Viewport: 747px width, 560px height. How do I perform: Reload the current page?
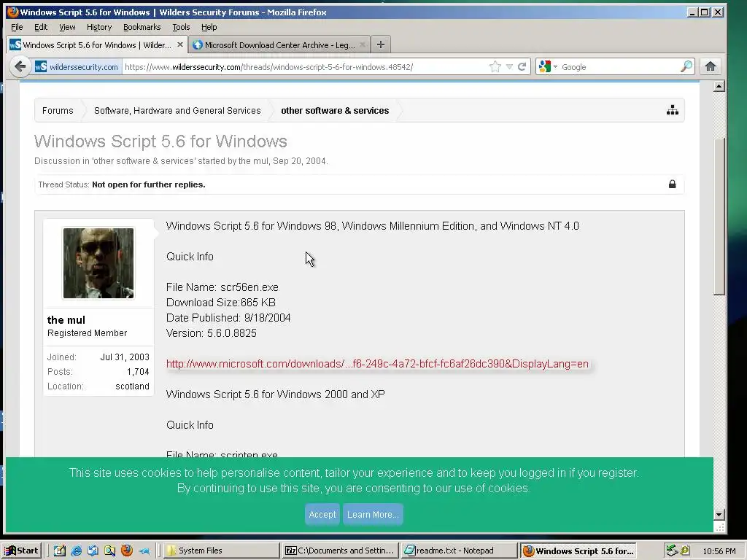[522, 66]
